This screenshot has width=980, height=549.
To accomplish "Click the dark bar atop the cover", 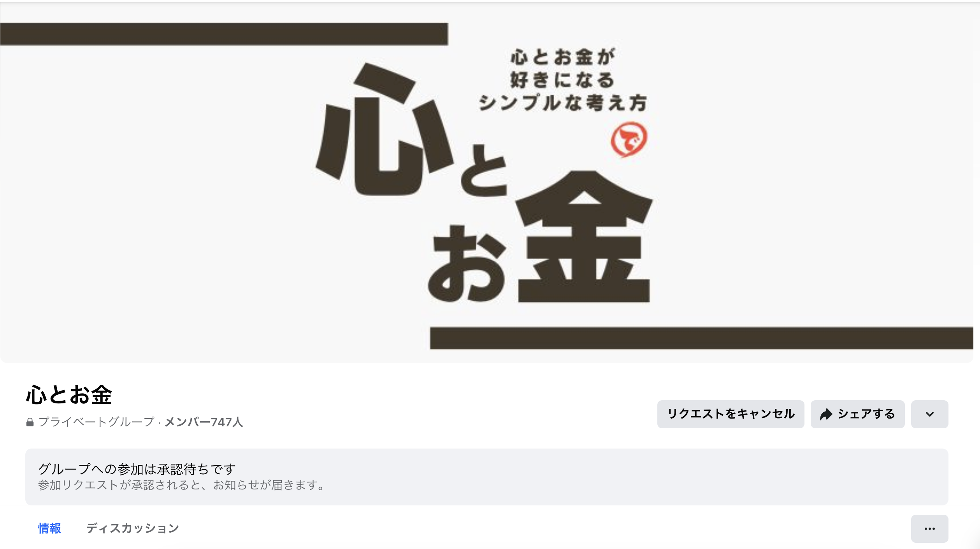I will [x=224, y=34].
